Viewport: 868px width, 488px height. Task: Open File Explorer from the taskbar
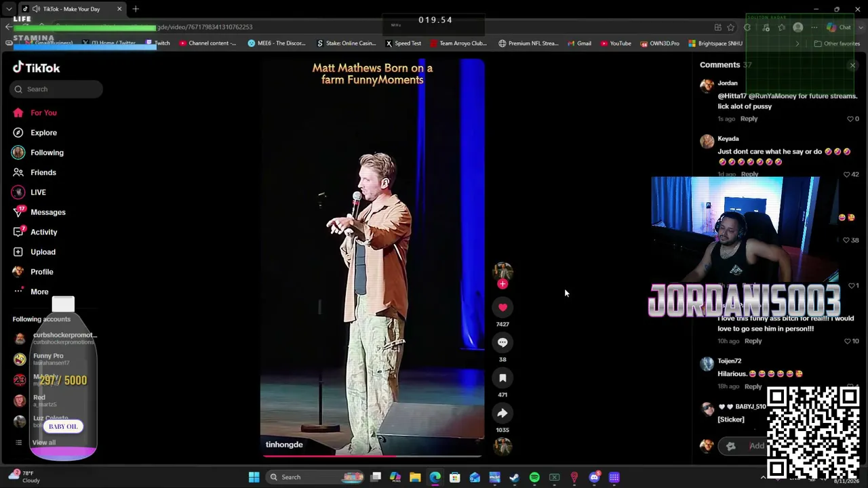(415, 477)
